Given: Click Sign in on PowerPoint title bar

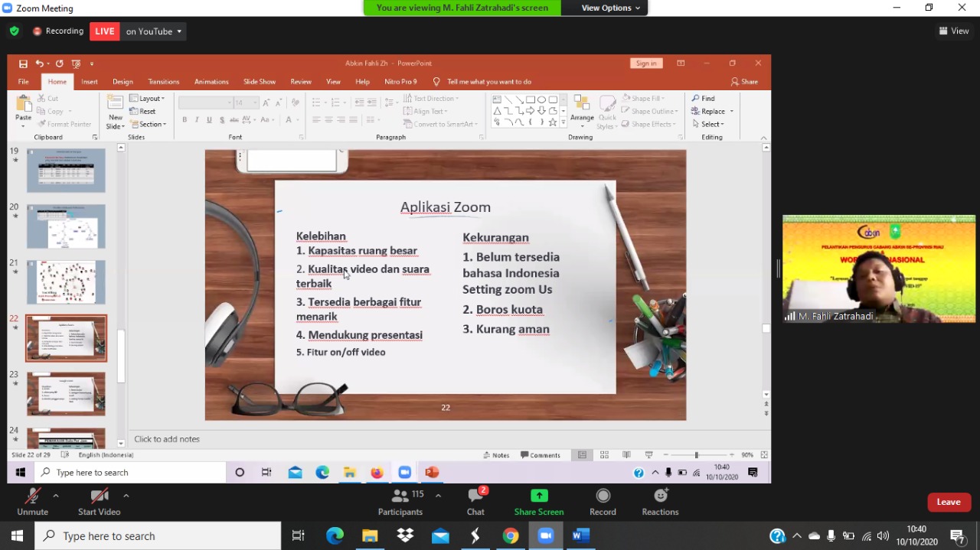Looking at the screenshot, I should pyautogui.click(x=646, y=63).
